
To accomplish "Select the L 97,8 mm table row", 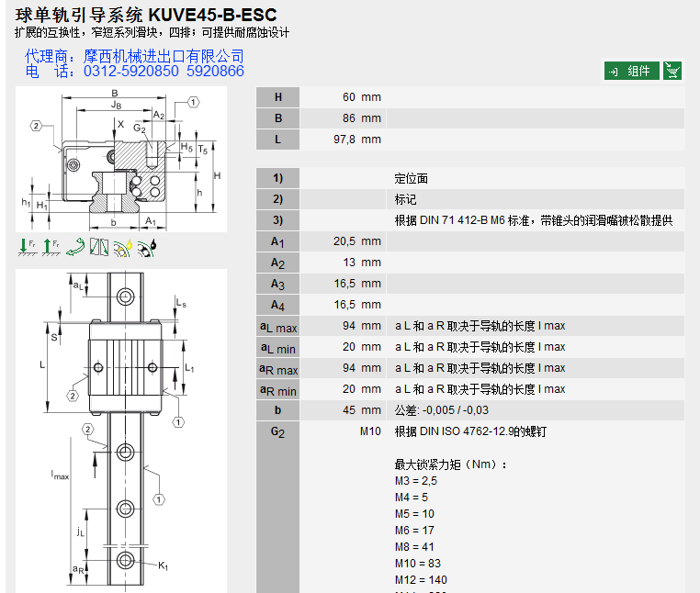I will [x=469, y=140].
